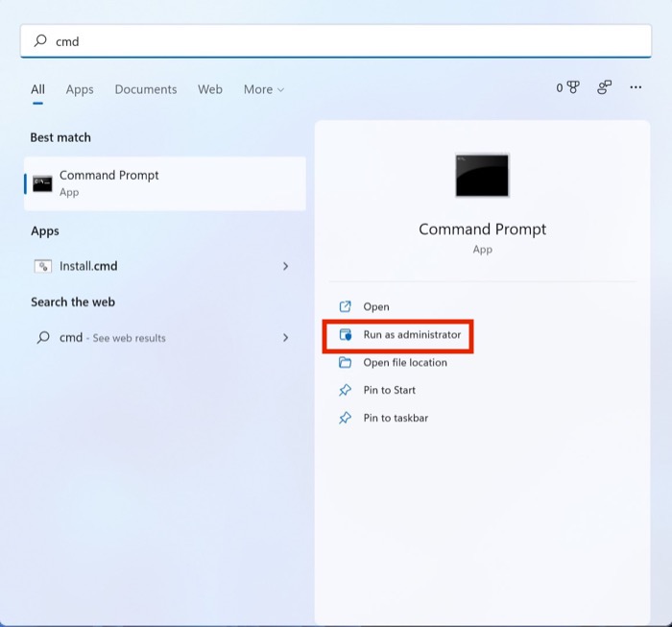Click the search field containing cmd

pyautogui.click(x=336, y=41)
